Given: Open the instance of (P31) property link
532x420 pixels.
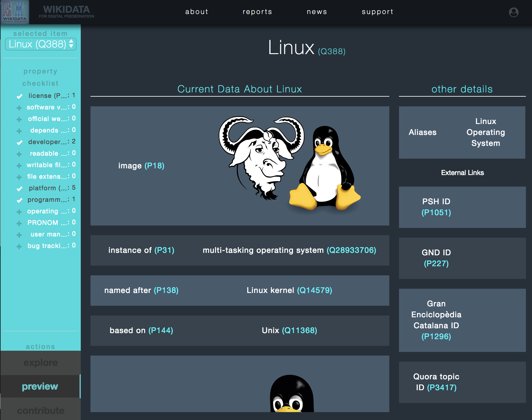Looking at the screenshot, I should tap(164, 250).
